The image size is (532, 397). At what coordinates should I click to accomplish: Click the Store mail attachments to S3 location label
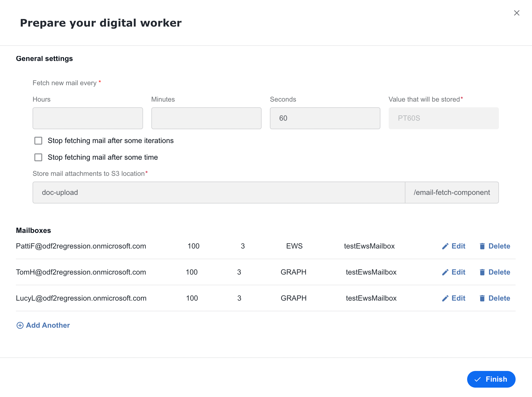click(89, 174)
